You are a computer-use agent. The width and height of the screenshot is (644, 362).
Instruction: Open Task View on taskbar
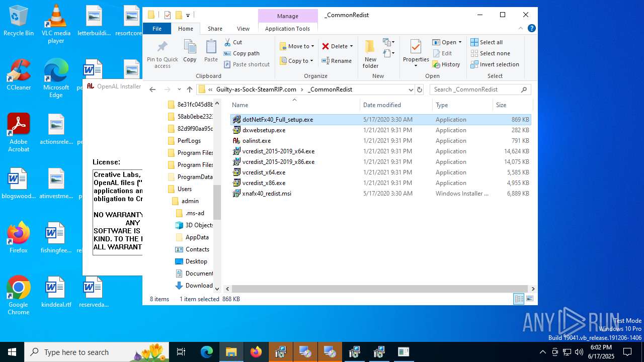[181, 352]
